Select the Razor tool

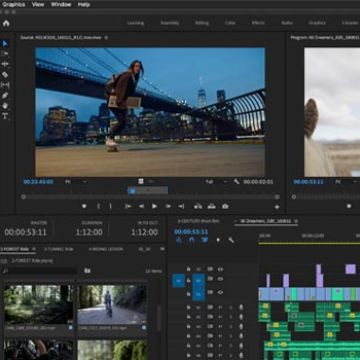[x=5, y=75]
